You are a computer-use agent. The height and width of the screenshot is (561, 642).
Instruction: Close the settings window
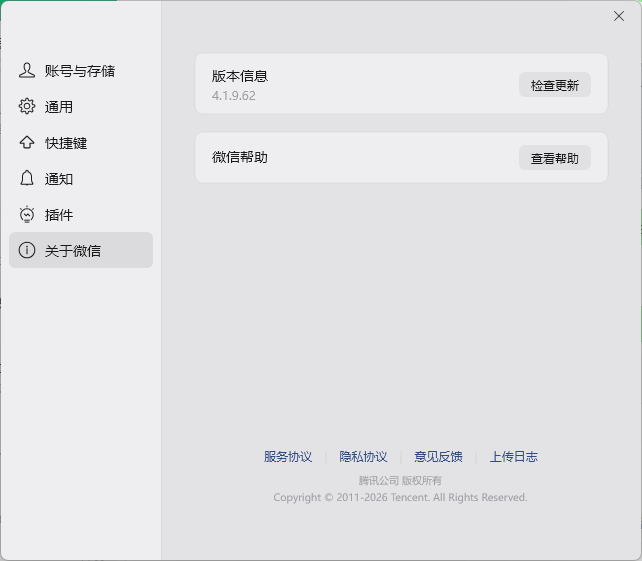point(619,16)
